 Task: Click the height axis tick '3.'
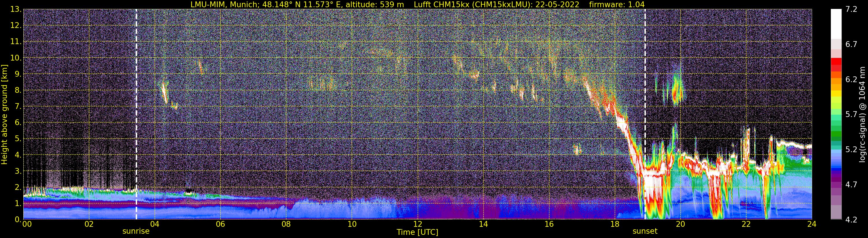18,171
